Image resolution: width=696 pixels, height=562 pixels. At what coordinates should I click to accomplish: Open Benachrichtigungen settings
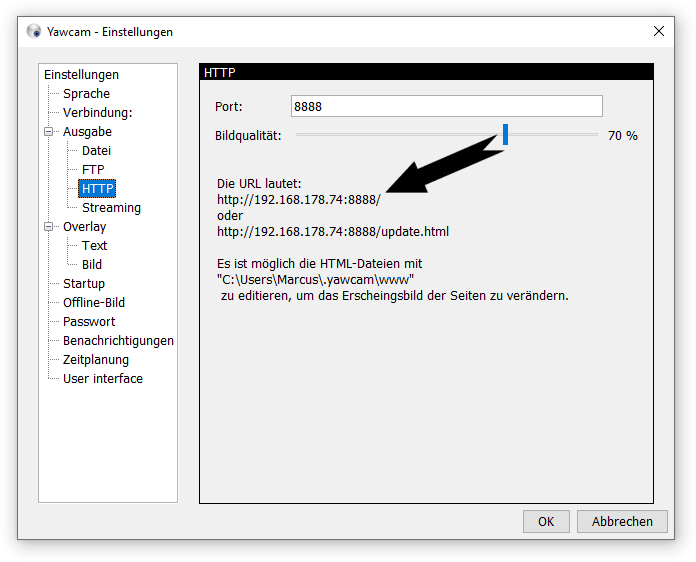118,341
